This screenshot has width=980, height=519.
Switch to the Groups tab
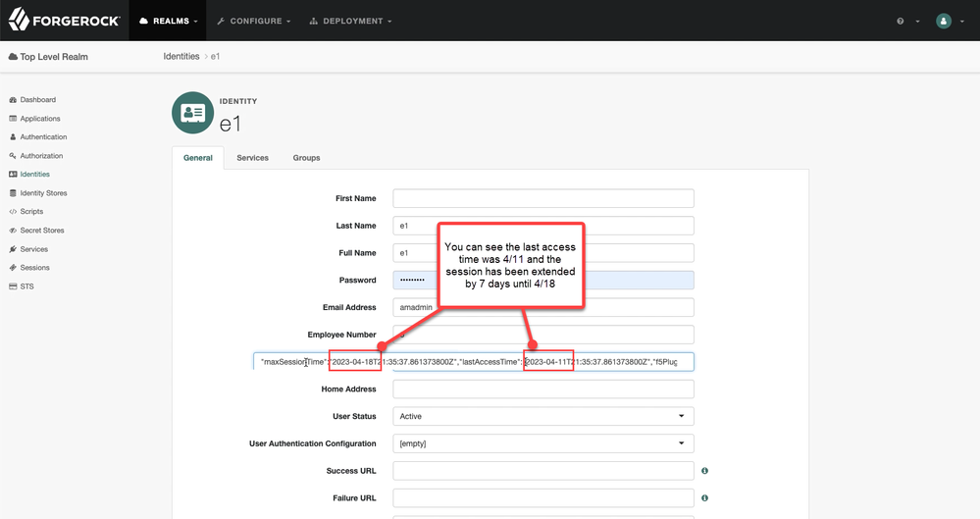pyautogui.click(x=306, y=158)
